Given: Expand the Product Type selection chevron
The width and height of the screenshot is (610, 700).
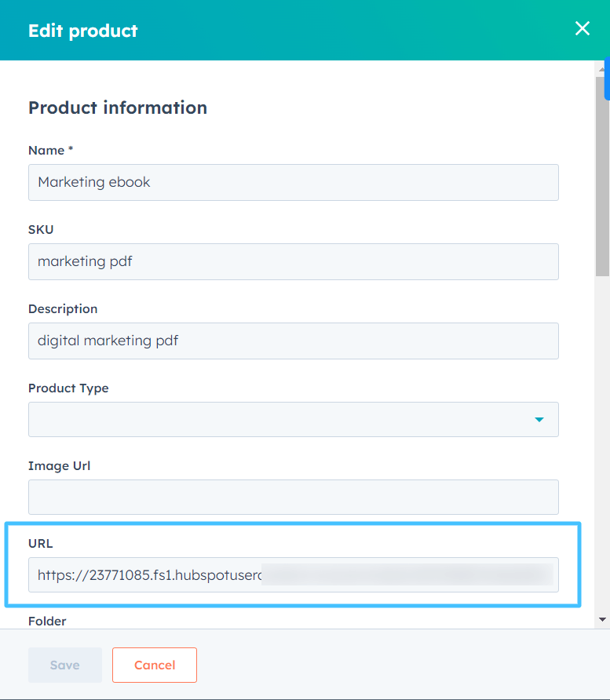Looking at the screenshot, I should pyautogui.click(x=539, y=420).
